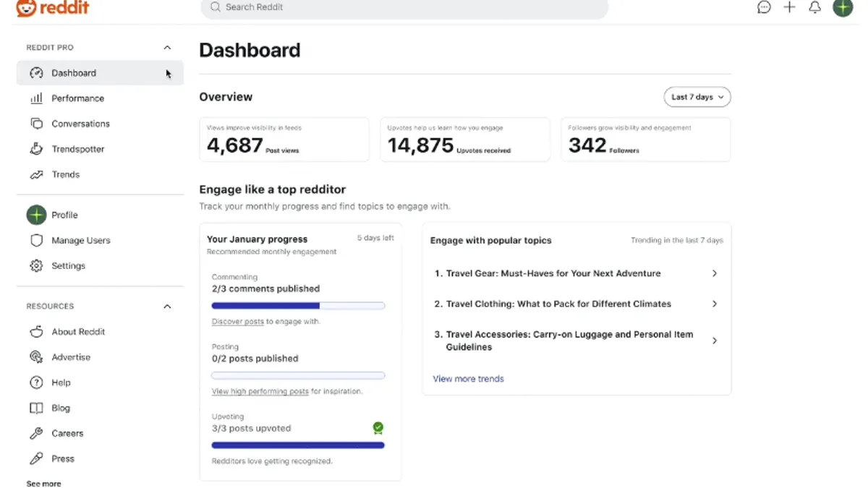Click the commenting progress bar
This screenshot has height=488, width=868.
[x=298, y=306]
